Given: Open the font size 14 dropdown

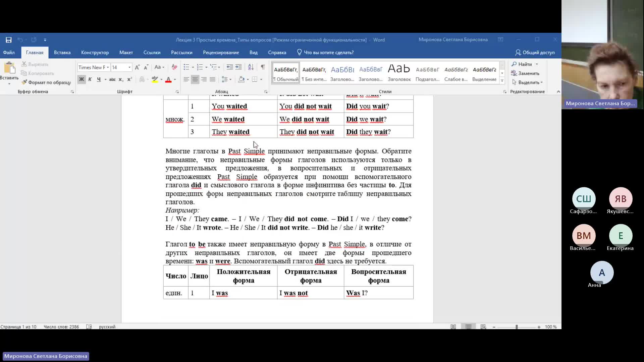Looking at the screenshot, I should [x=129, y=67].
